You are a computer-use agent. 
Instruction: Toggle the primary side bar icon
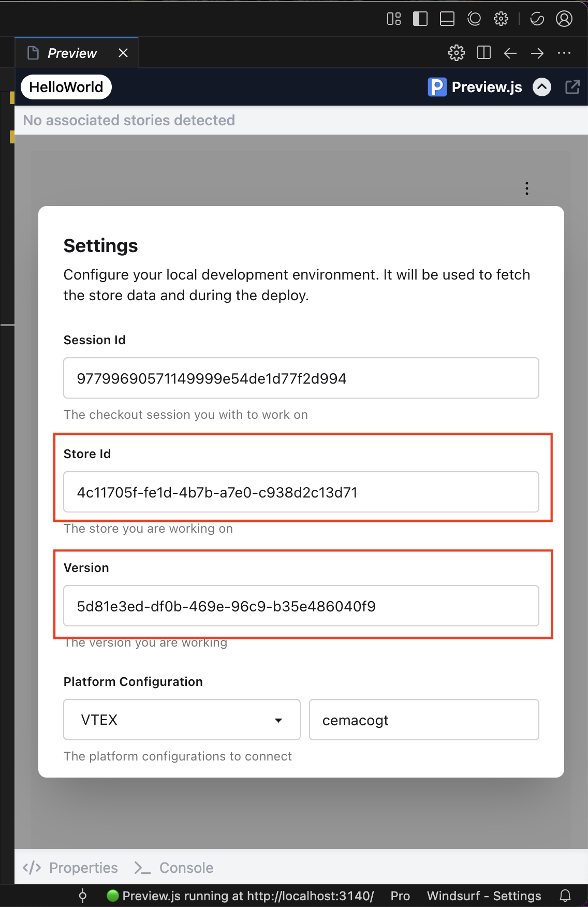point(420,19)
